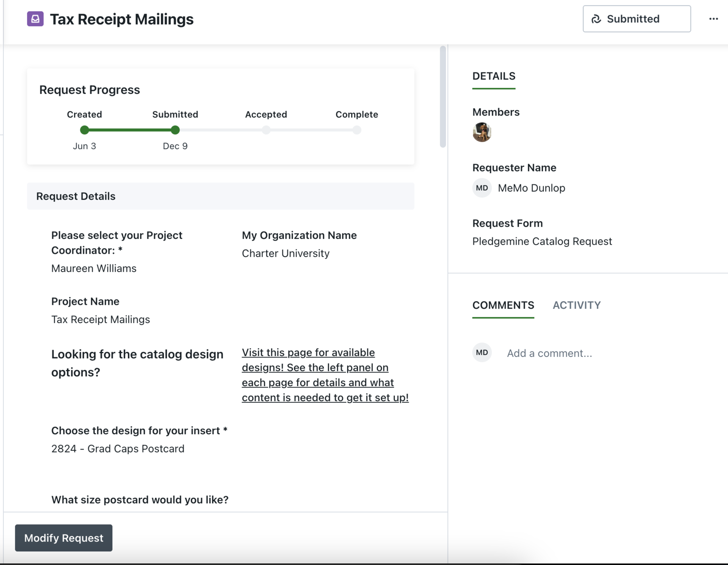
Task: Click the Add a comment field
Action: (x=549, y=353)
